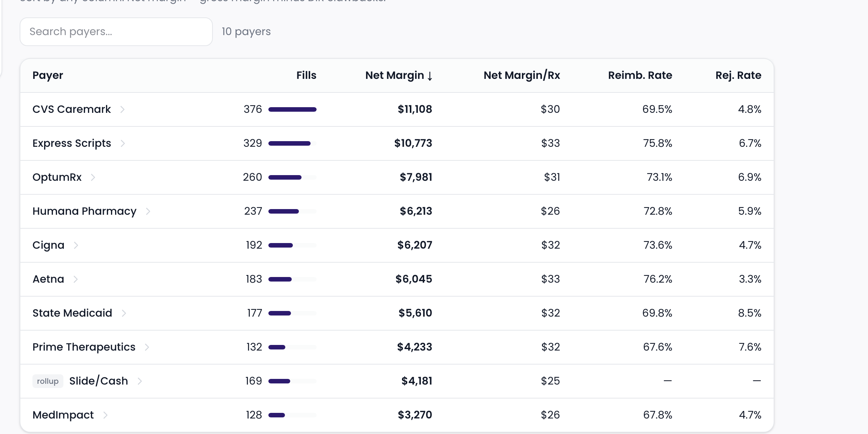Sort table by Fills column header
Screen dimensions: 868x434
[306, 75]
